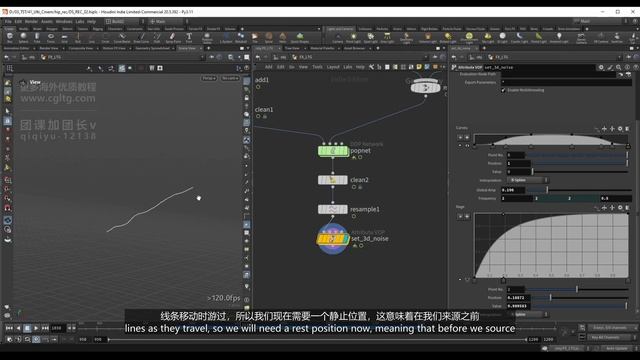Choose the Draw Curve shelf tool
Screen dimensions: 640x360
coord(141,38)
